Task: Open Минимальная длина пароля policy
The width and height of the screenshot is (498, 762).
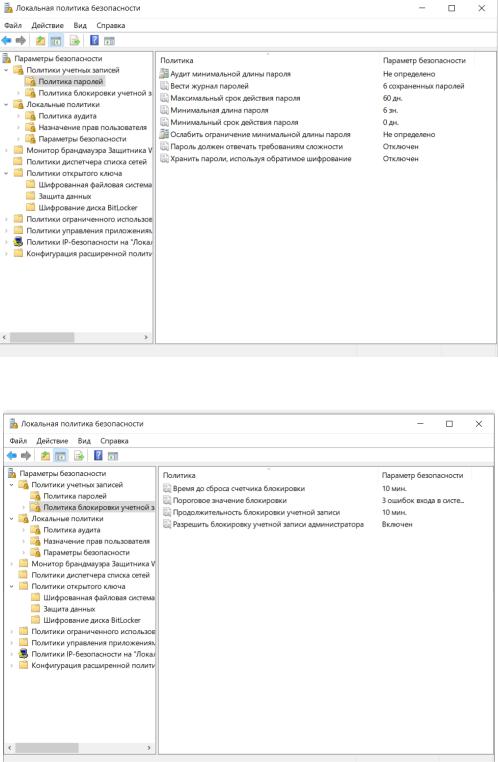Action: click(x=219, y=110)
